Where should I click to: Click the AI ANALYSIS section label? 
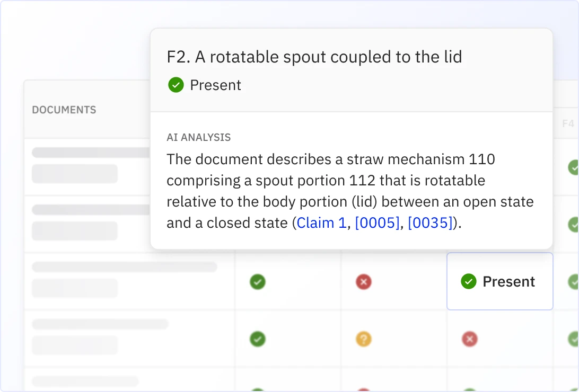(x=199, y=137)
